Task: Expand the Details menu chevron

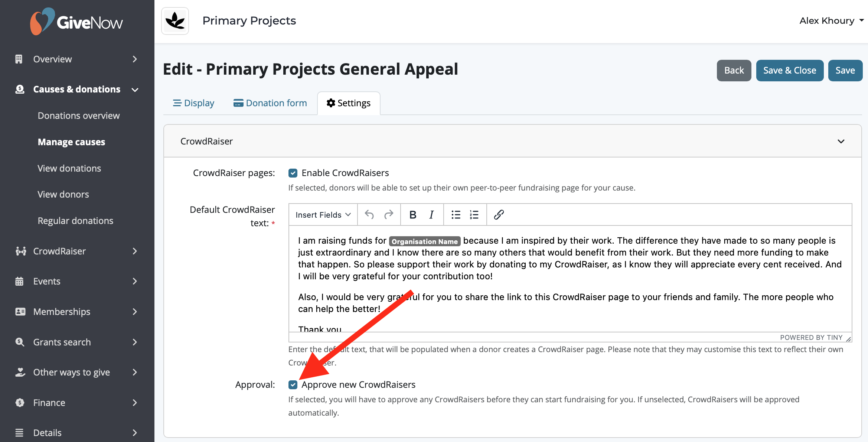Action: click(135, 433)
